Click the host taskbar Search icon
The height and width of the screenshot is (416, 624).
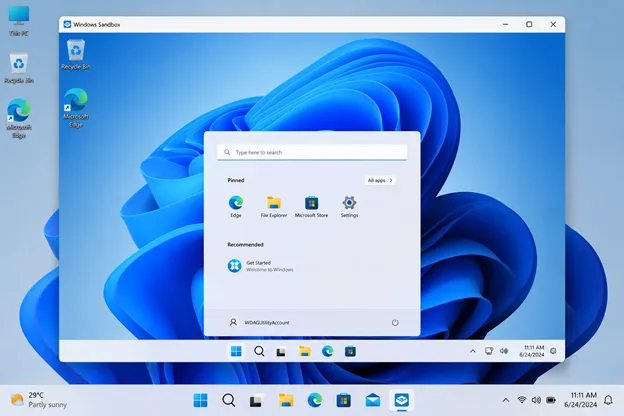pos(228,400)
